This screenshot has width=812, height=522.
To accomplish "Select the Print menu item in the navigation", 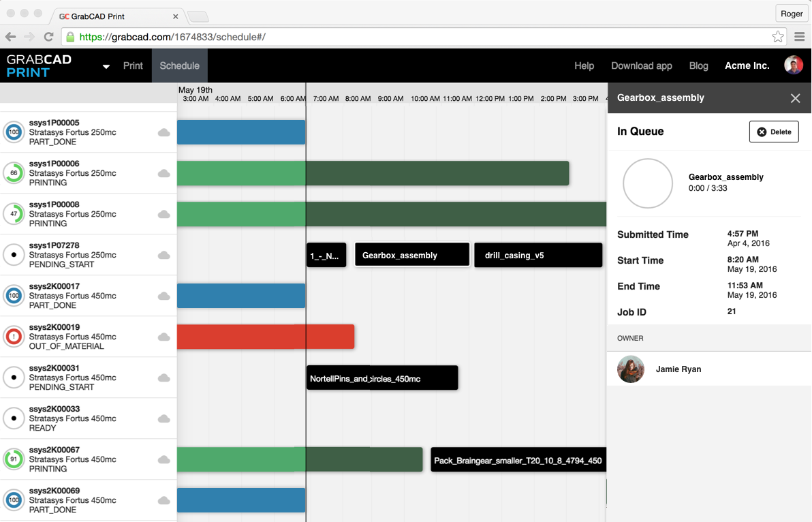I will click(133, 65).
